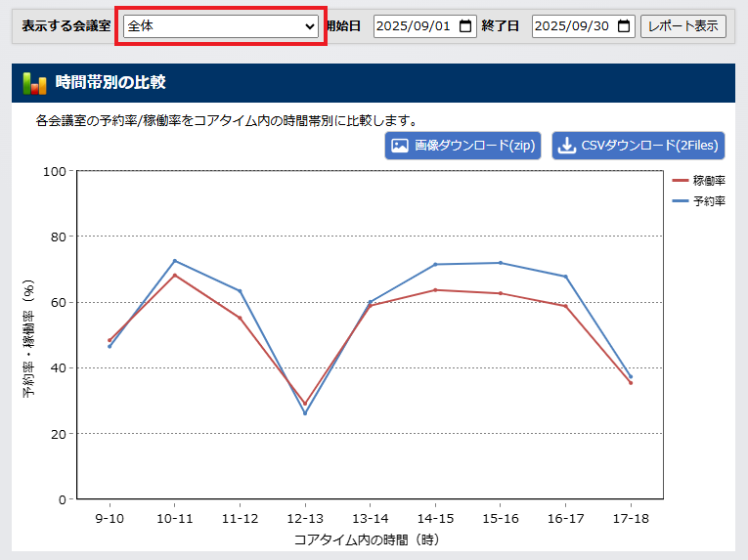The height and width of the screenshot is (560, 748).
Task: Download chart images via 画像ダウンロード(zip) text
Action: [x=474, y=146]
